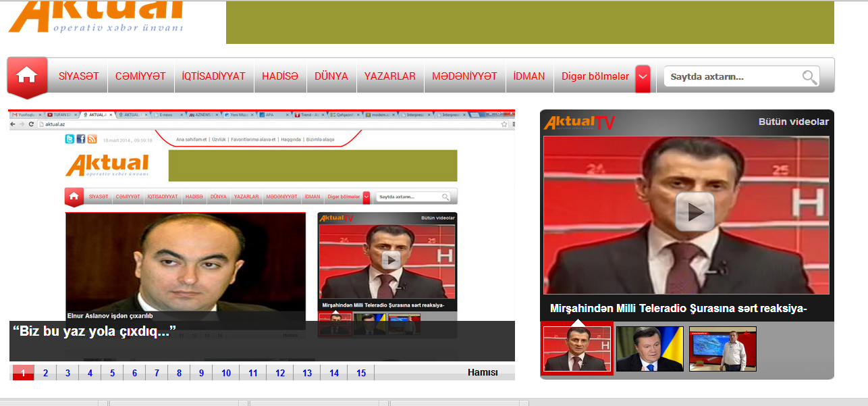Viewport: 868px width, 406px height.
Task: Click the search magnifier icon
Action: [x=809, y=77]
